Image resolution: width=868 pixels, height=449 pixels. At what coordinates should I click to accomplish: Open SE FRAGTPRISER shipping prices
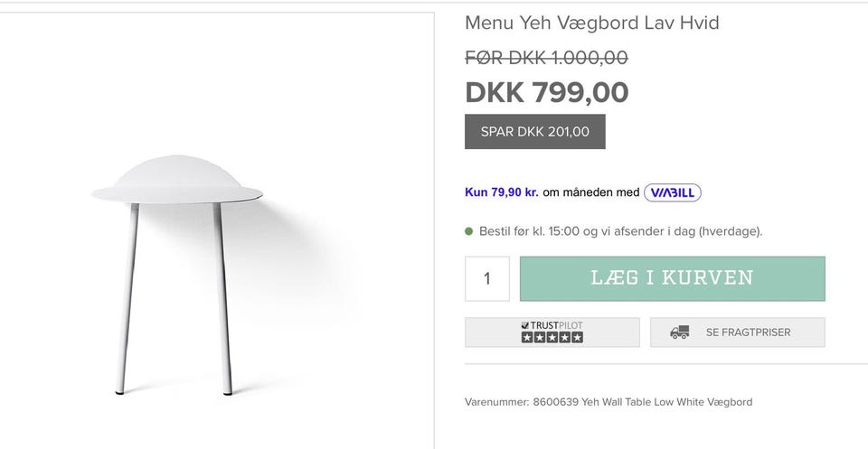(738, 332)
